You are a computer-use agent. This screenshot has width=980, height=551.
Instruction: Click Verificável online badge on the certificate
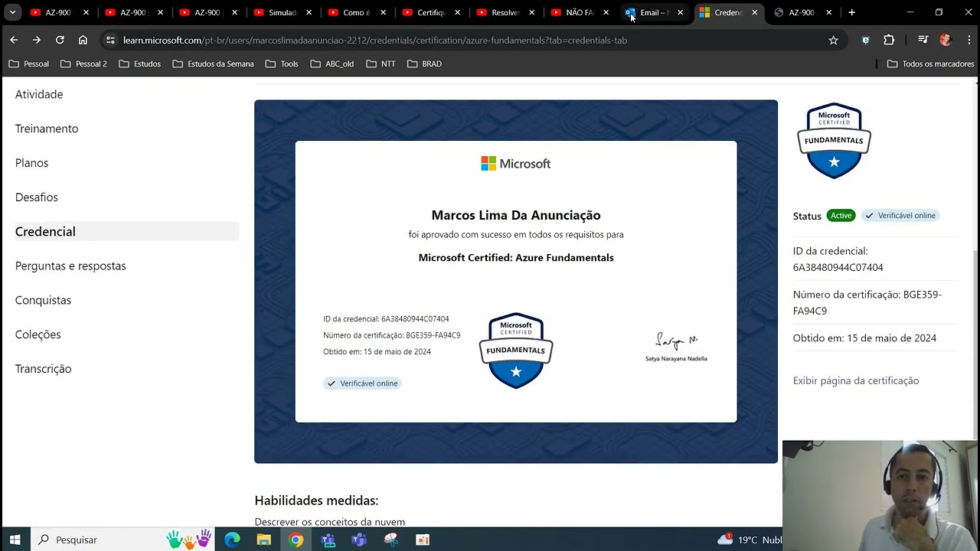coord(362,383)
